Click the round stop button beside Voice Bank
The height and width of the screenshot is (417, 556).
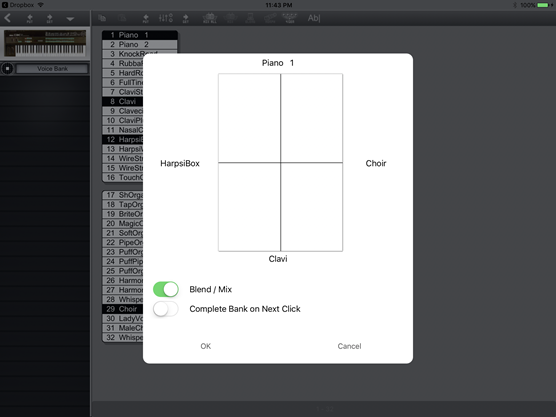[x=7, y=68]
